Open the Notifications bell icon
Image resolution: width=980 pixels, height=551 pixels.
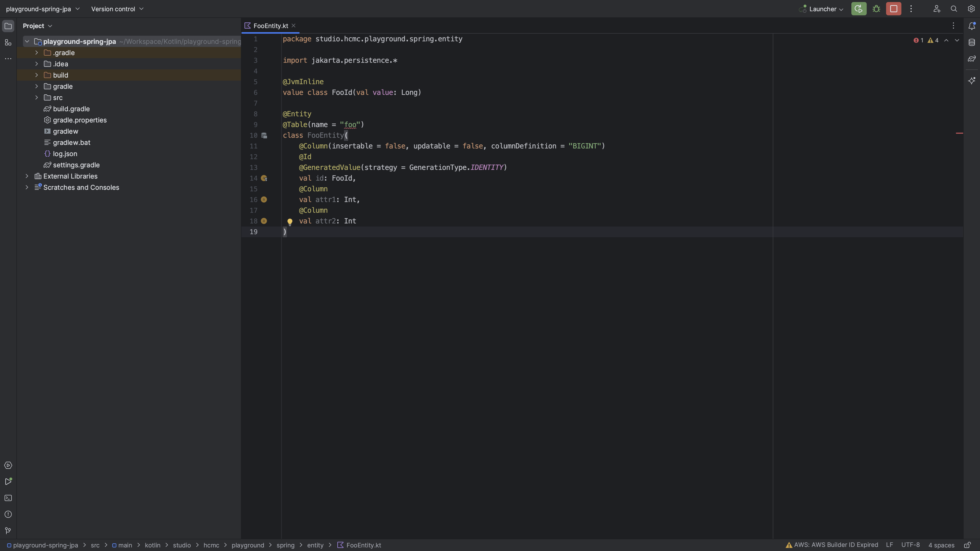(x=972, y=26)
